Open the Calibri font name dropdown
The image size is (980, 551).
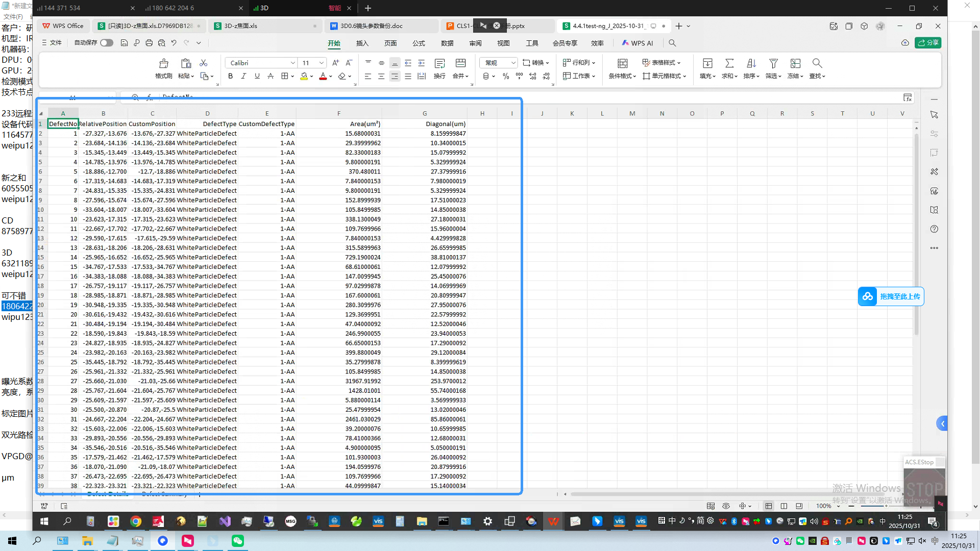pyautogui.click(x=292, y=63)
